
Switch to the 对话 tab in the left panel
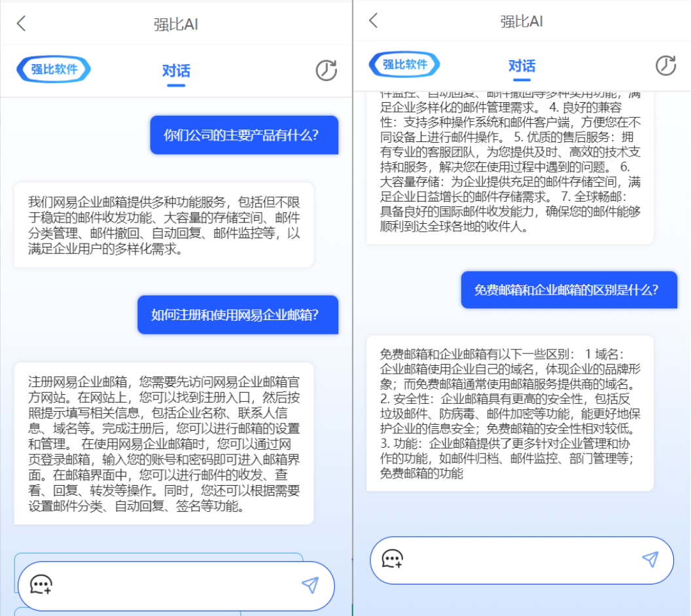pos(176,71)
